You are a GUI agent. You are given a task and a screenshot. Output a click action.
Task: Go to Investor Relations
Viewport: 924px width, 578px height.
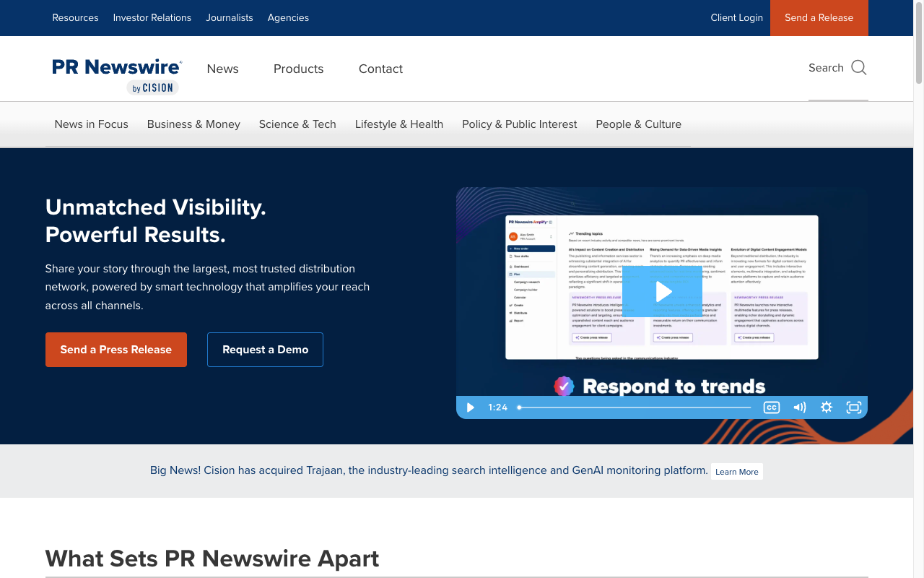[x=152, y=17]
